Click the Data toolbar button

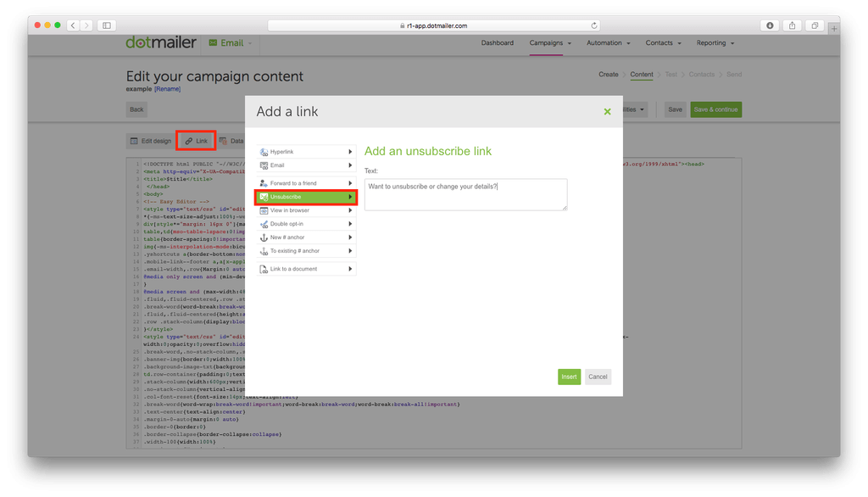coord(231,141)
